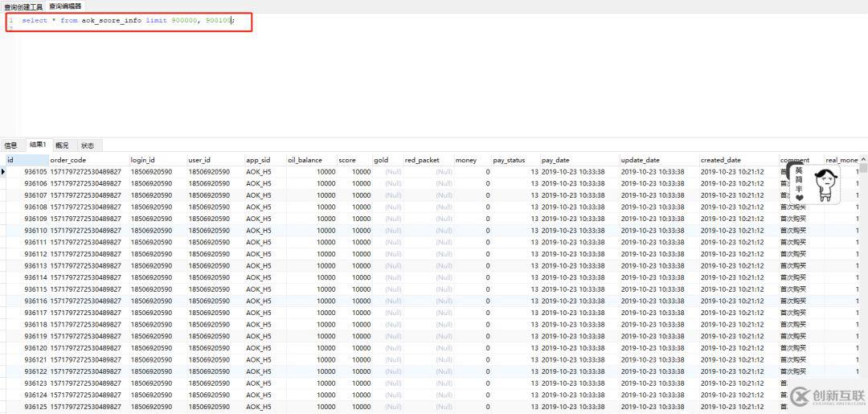Screen dimensions: 868x414
Task: Click the red_packet column header
Action: click(428, 160)
